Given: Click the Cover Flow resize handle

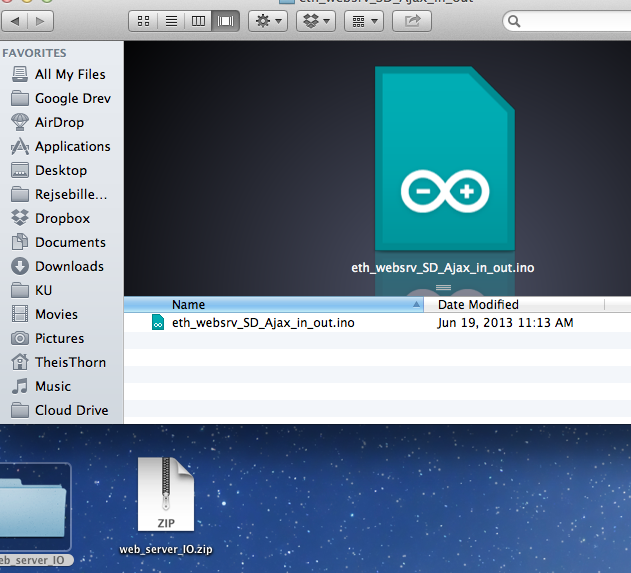Looking at the screenshot, I should [x=443, y=287].
